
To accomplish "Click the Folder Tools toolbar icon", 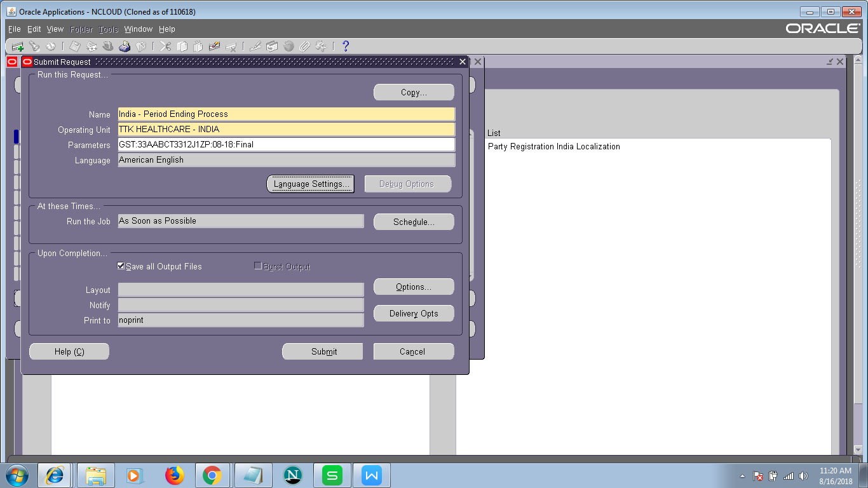I will [x=321, y=46].
